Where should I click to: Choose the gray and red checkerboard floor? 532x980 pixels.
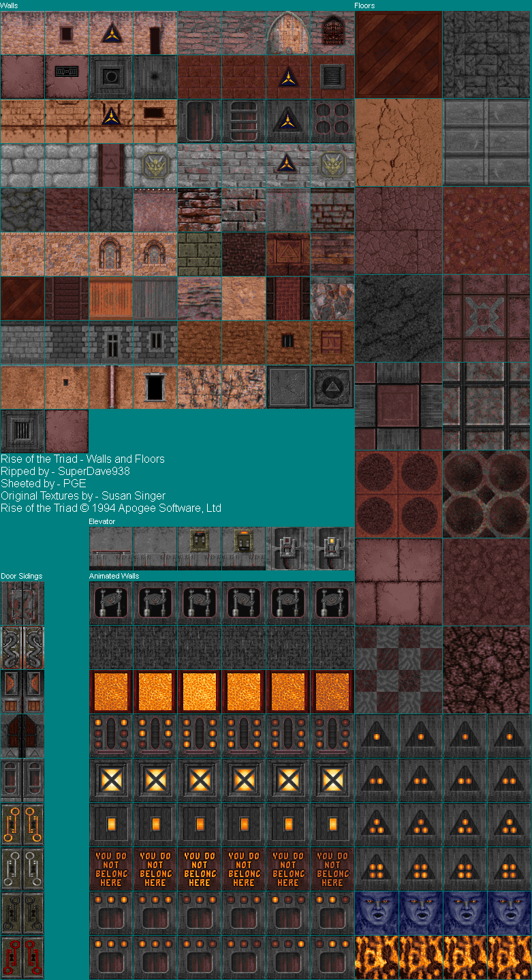pos(398,670)
